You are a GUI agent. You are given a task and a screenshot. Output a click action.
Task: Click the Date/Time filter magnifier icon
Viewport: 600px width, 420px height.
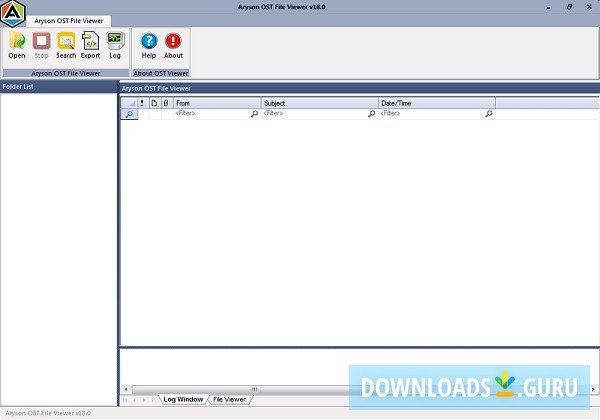(489, 114)
